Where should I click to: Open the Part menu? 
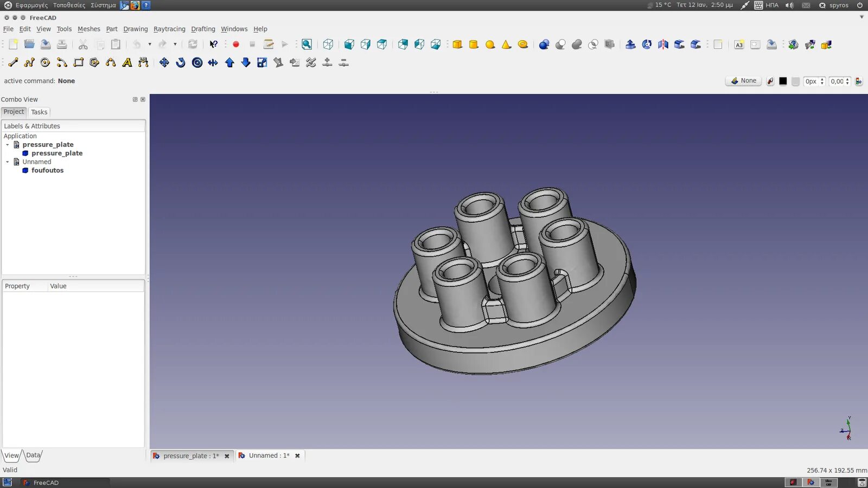(x=112, y=29)
